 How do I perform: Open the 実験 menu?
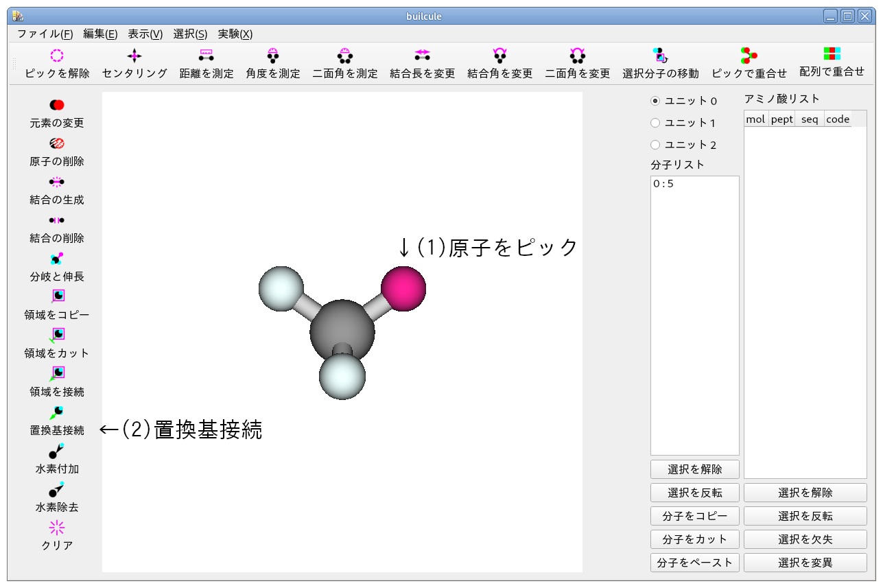pyautogui.click(x=234, y=34)
